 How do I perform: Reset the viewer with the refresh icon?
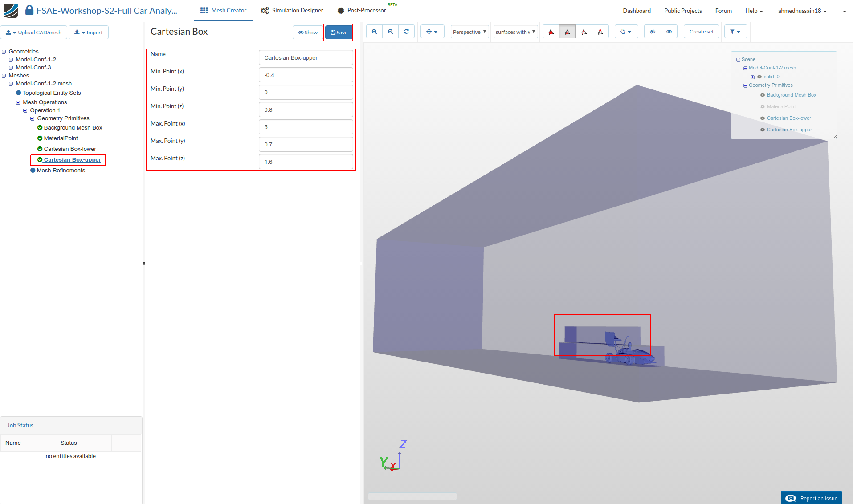click(406, 32)
